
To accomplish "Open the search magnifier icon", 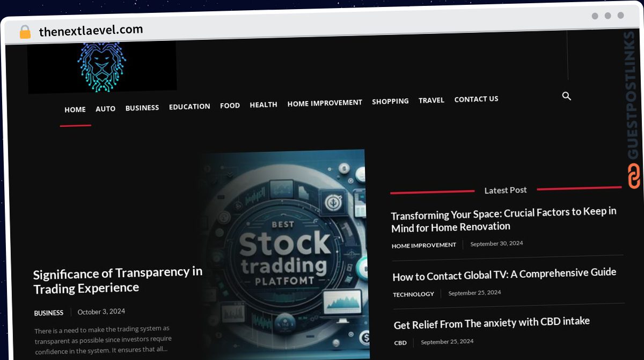I will pyautogui.click(x=566, y=96).
